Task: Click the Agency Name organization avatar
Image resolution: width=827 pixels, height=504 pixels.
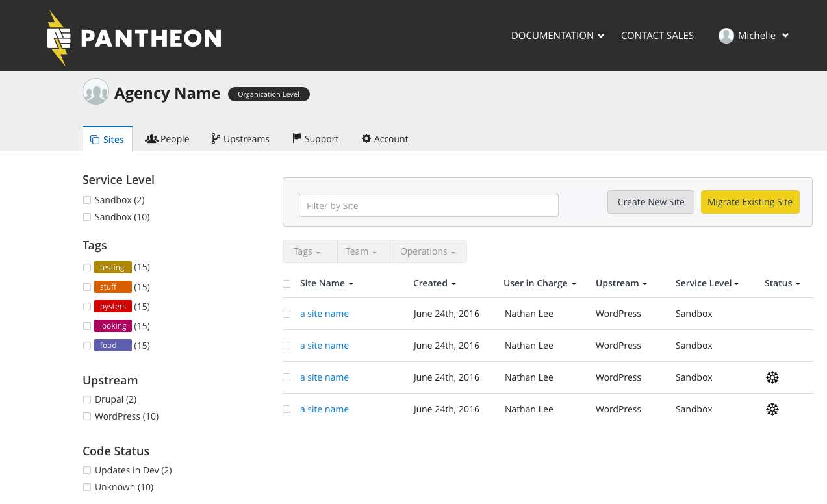Action: click(95, 92)
